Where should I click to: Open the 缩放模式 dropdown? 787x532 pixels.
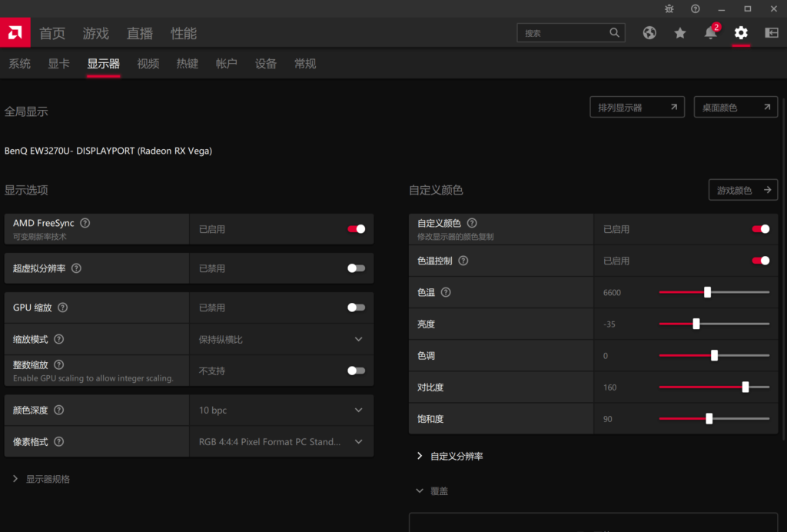point(281,339)
